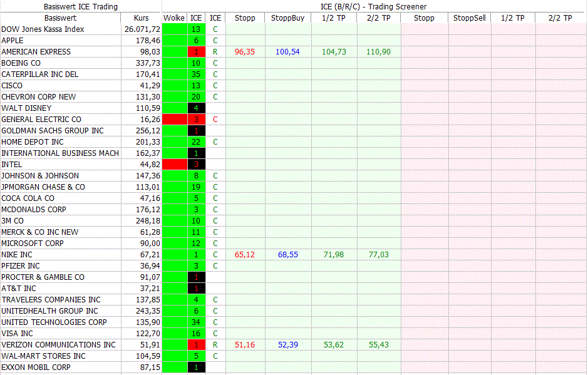The image size is (588, 375).
Task: Select AMERICAN EXPRESS in the Basiswert column
Action: (36, 52)
